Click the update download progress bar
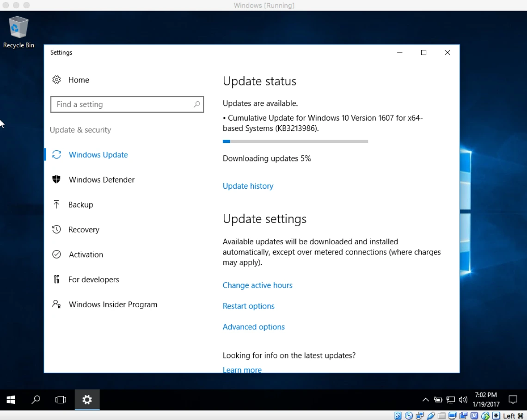Screen dimensions: 527x420 point(295,141)
